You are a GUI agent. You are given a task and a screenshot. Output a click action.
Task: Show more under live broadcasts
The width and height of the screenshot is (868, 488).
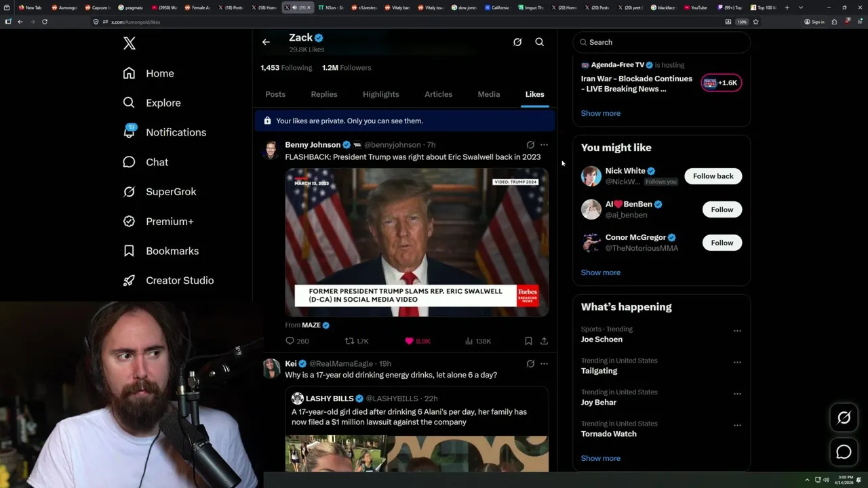pos(601,113)
